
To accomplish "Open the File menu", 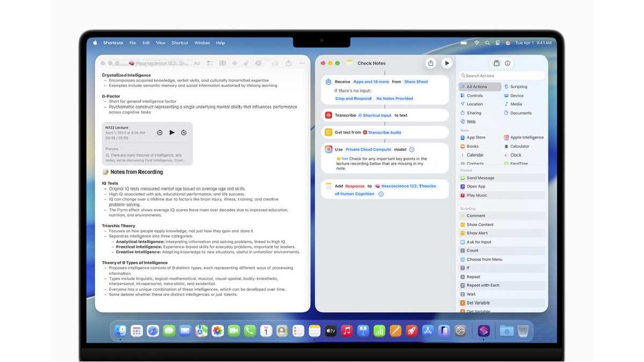I will click(132, 43).
